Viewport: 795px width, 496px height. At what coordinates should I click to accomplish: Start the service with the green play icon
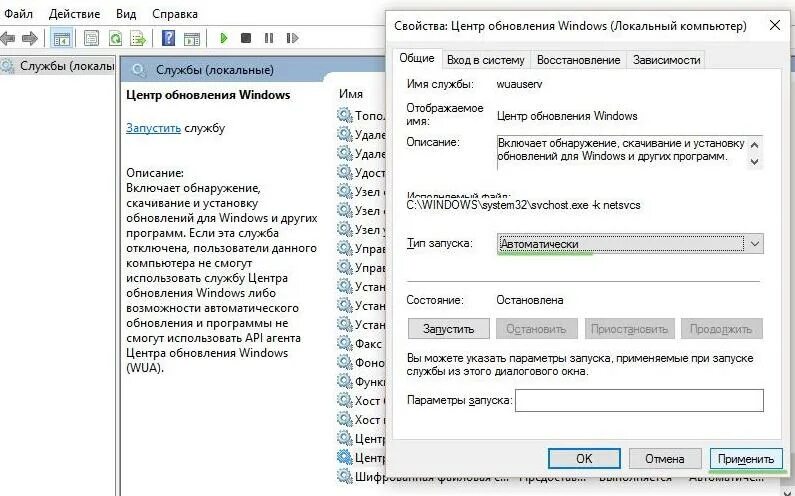click(x=224, y=38)
